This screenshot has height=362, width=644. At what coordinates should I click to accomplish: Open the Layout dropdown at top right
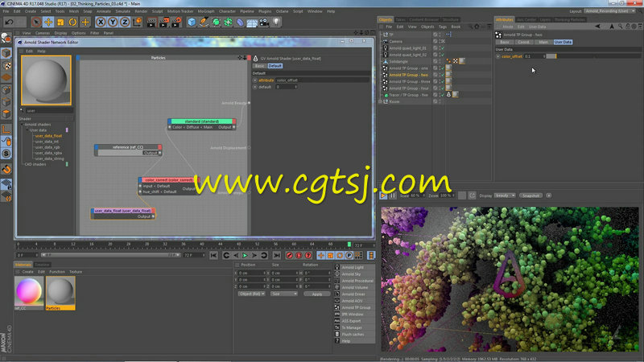[610, 11]
